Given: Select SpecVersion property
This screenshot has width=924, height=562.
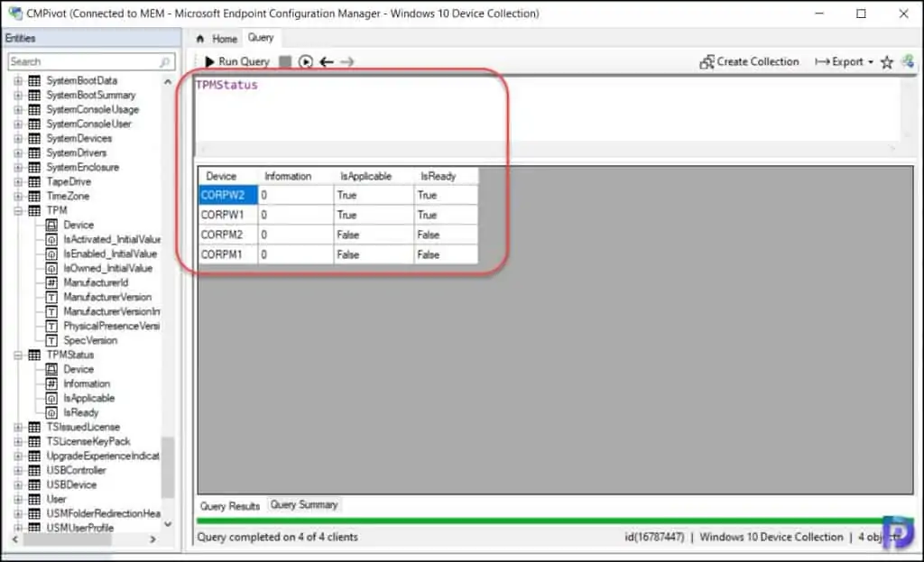Looking at the screenshot, I should (x=90, y=340).
